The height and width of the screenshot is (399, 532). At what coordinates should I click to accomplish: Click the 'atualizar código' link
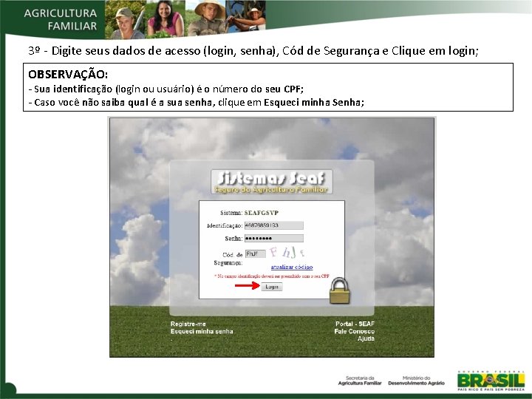292,267
